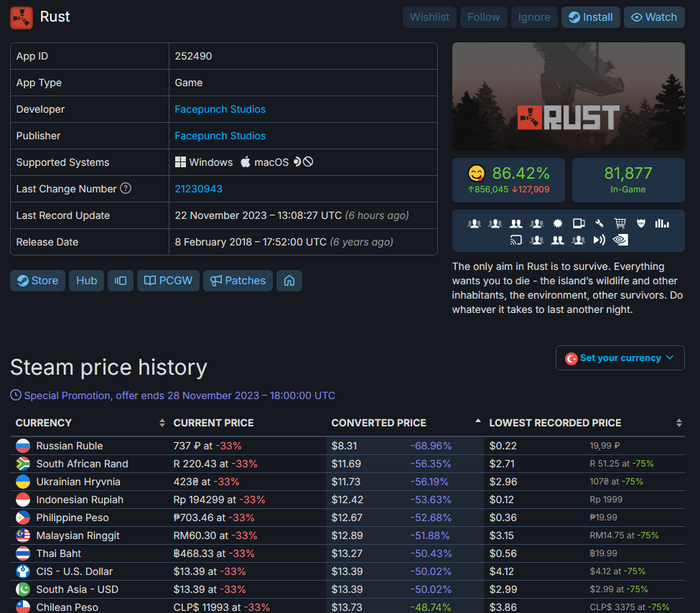Click the -68.96% difference value

click(431, 446)
